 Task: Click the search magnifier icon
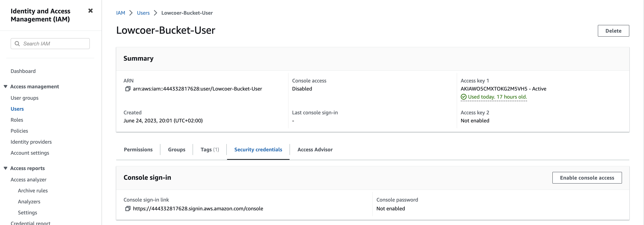pos(17,44)
